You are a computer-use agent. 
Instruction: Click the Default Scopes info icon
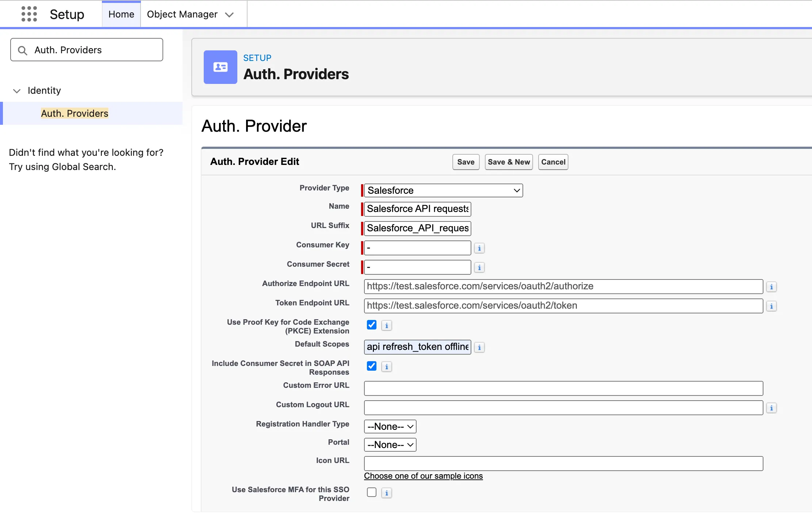point(479,347)
